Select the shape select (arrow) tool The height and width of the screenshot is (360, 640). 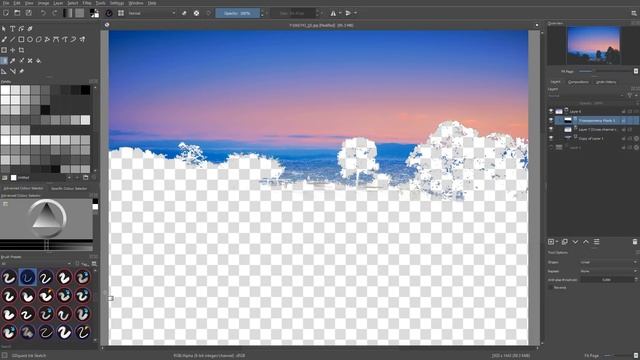[x=4, y=29]
